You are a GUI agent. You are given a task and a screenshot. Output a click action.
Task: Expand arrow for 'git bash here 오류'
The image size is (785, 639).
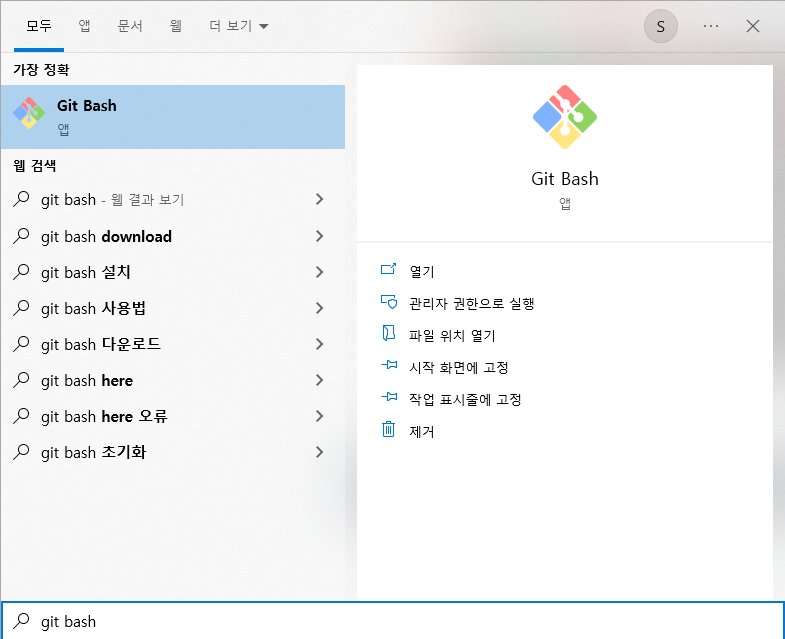click(319, 416)
